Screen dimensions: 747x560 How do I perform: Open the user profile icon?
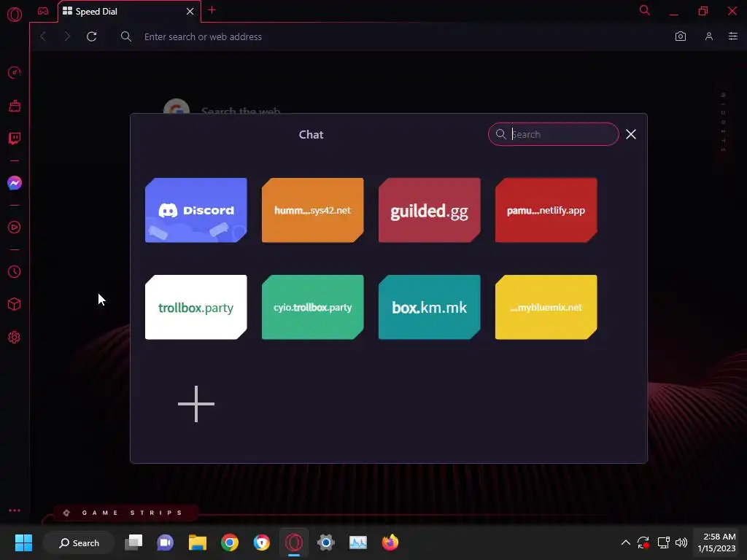(x=709, y=36)
